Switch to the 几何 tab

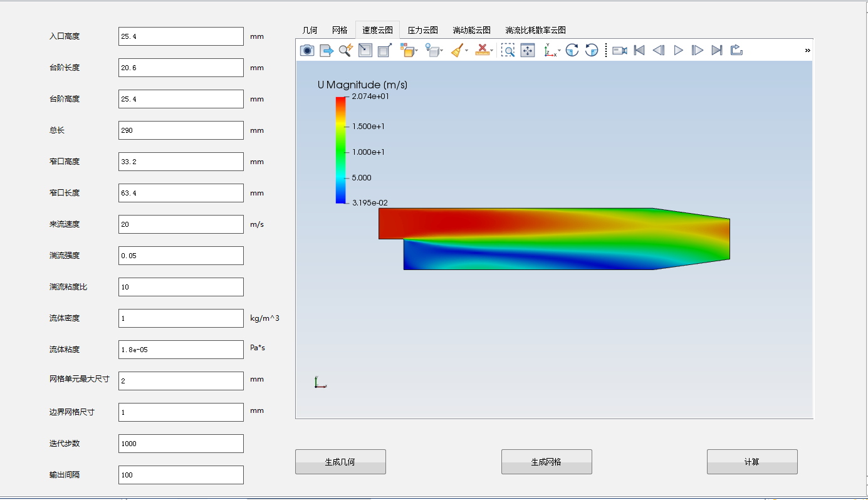[x=310, y=30]
